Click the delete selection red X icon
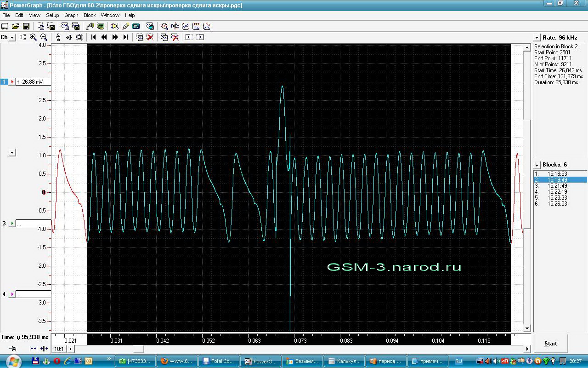 [x=150, y=37]
